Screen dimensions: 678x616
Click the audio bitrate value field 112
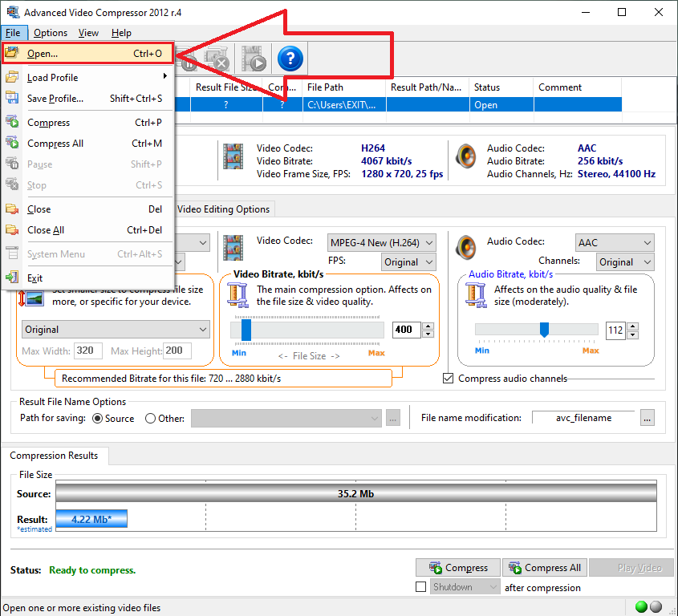click(615, 330)
